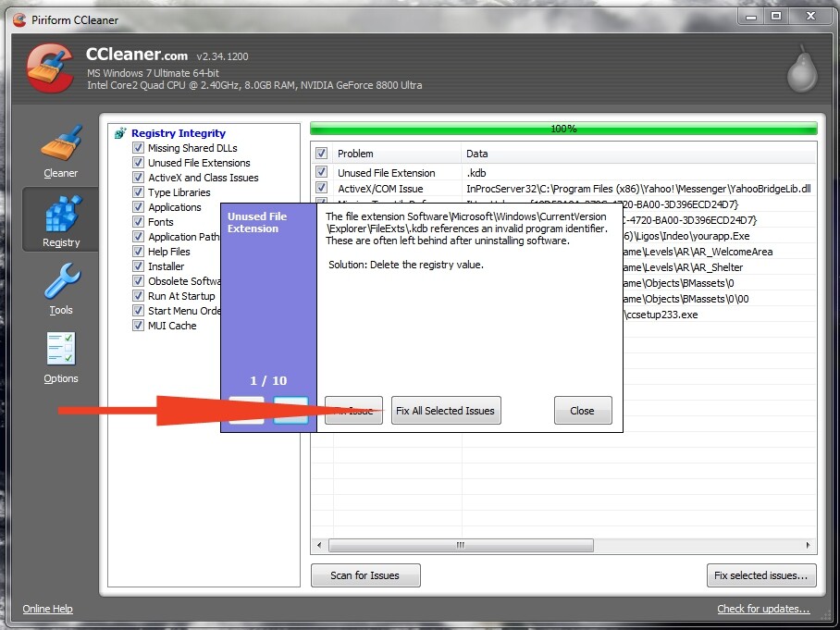
Task: Toggle Help Files checkbox
Action: point(138,252)
